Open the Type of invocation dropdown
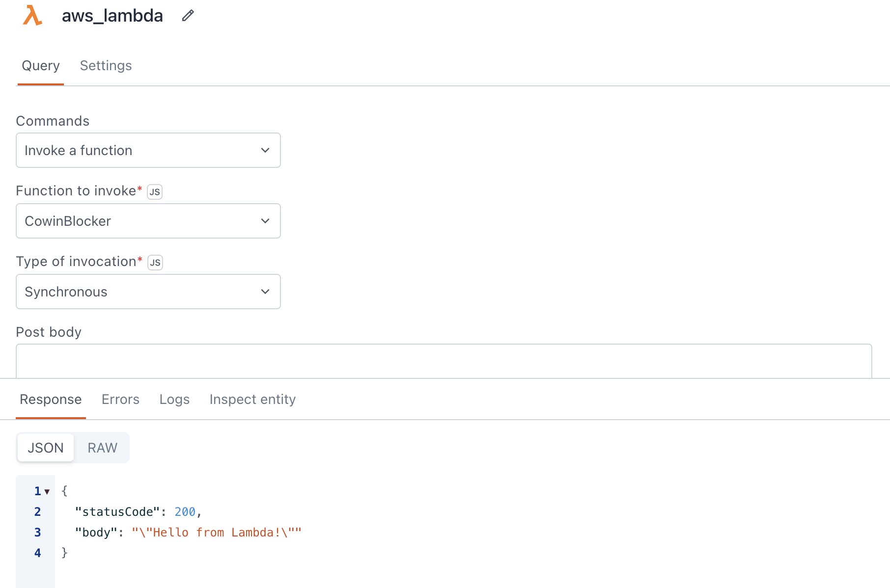890x588 pixels. (x=148, y=292)
